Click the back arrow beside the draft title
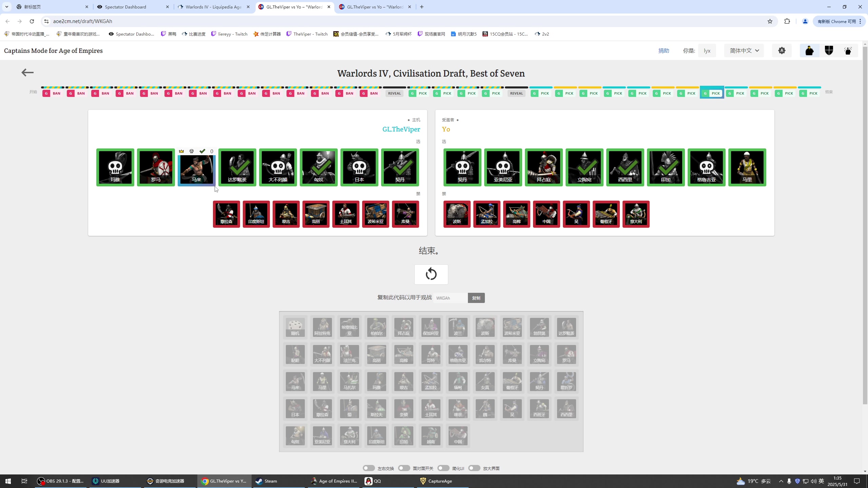Image resolution: width=868 pixels, height=488 pixels. pos(27,73)
